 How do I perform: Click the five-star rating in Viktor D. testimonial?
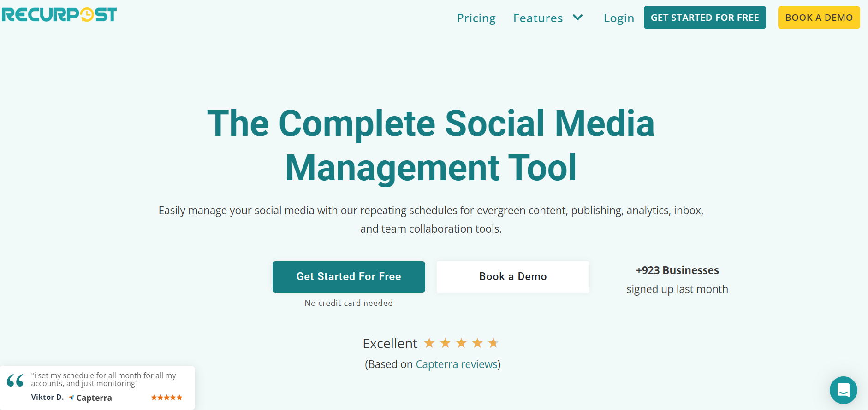(166, 398)
